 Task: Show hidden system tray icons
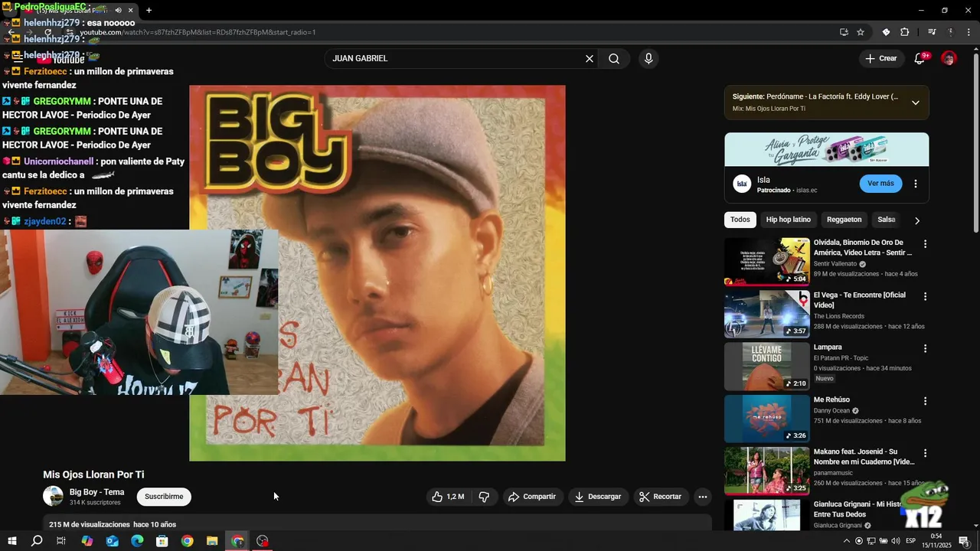pos(846,541)
